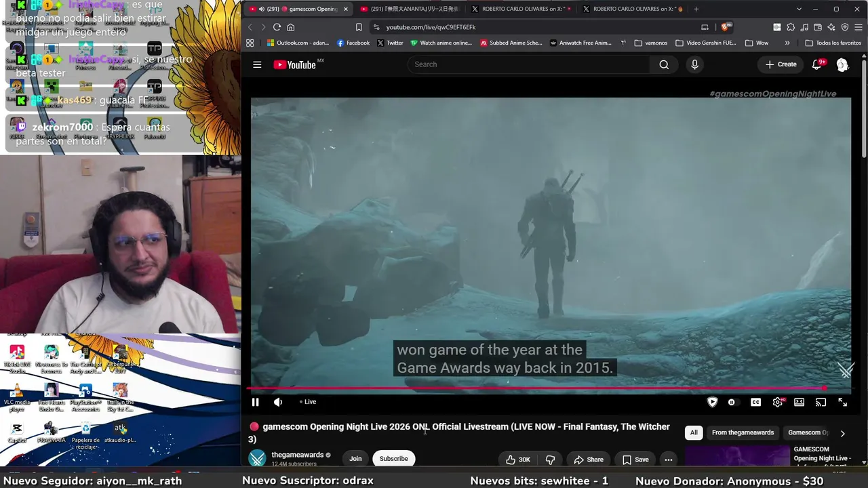868x488 pixels.
Task: Like the video with 30K thumbs up
Action: [x=518, y=460]
